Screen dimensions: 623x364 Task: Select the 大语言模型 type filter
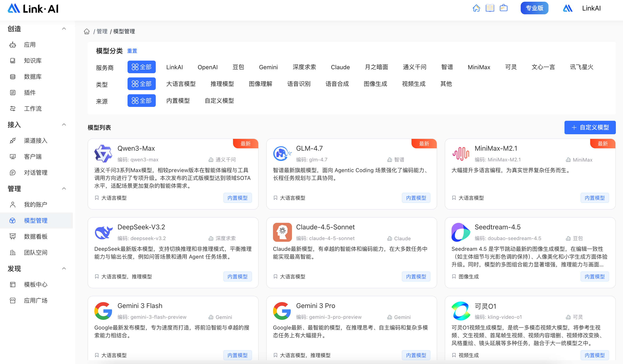click(x=181, y=84)
